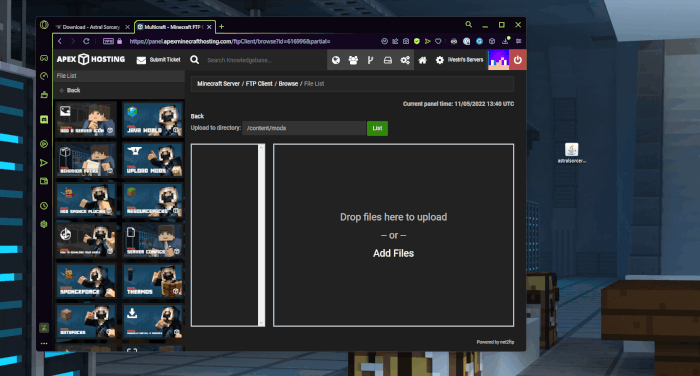Open Upload Mods tutorial thumbnail
This screenshot has height=376, width=700.
click(152, 159)
